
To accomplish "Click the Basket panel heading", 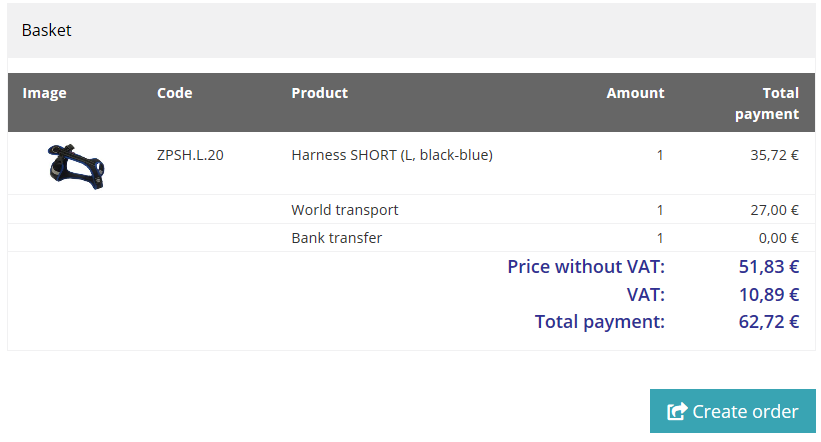I will pos(47,30).
